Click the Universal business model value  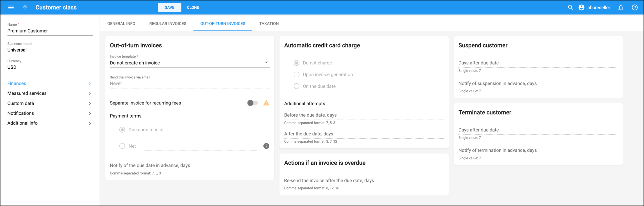tap(17, 50)
